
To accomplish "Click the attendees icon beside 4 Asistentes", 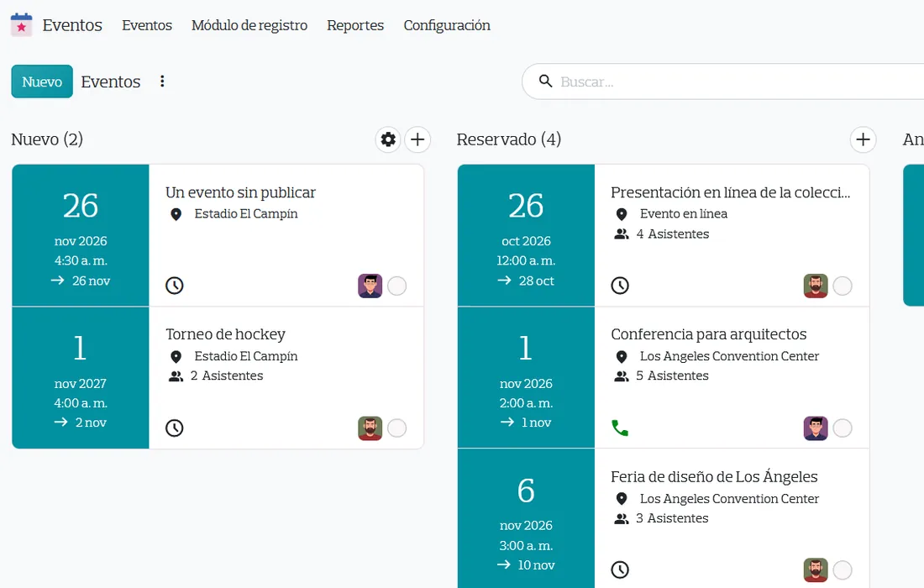I will pos(621,234).
